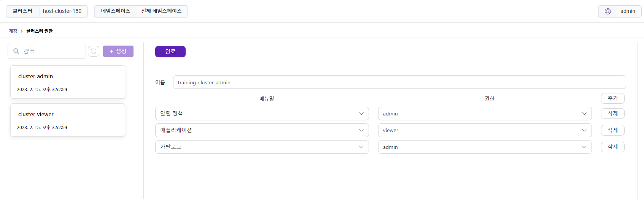Open the permission dropdown for 알림 정책 row
The image size is (644, 199).
[x=485, y=114]
